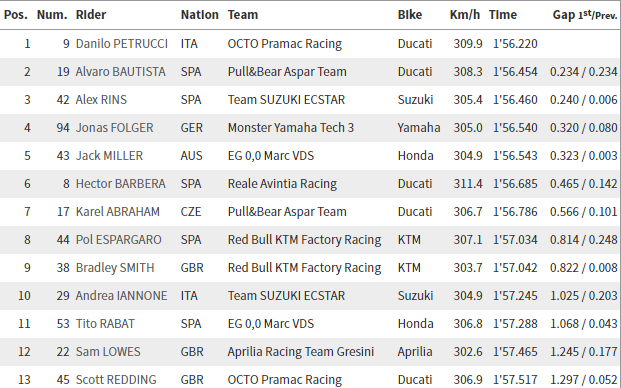Click Aprilia Racing Team Gresini cell
Screen dimensions: 621x388
[301, 352]
